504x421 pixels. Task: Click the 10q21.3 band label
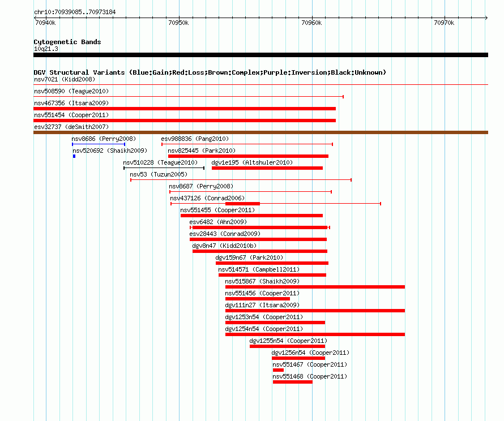pyautogui.click(x=46, y=49)
